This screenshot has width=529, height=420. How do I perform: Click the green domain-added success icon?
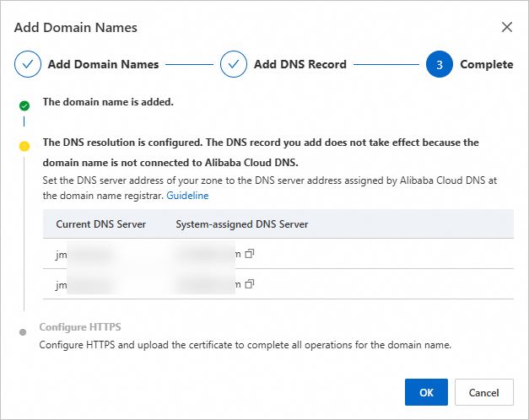[24, 105]
